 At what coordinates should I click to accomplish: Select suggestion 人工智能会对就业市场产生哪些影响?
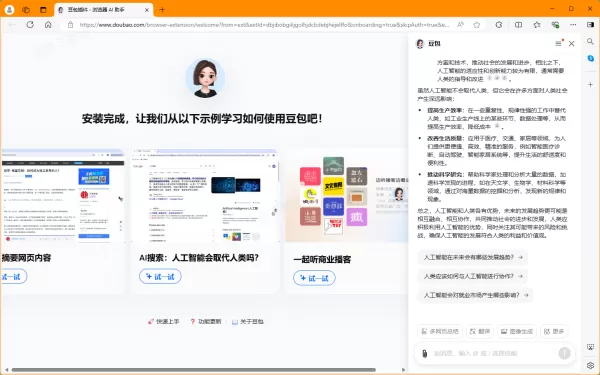point(476,295)
